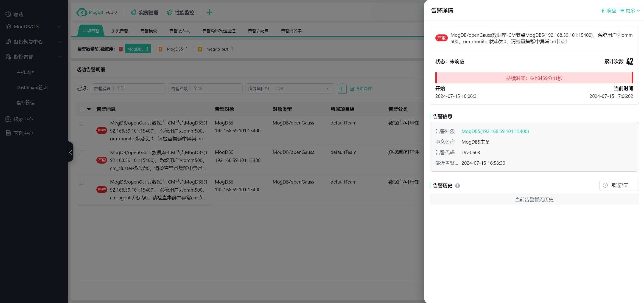Open the 所属项目组 filter dropdown
Viewport: 644px width, 303px height.
289,88
